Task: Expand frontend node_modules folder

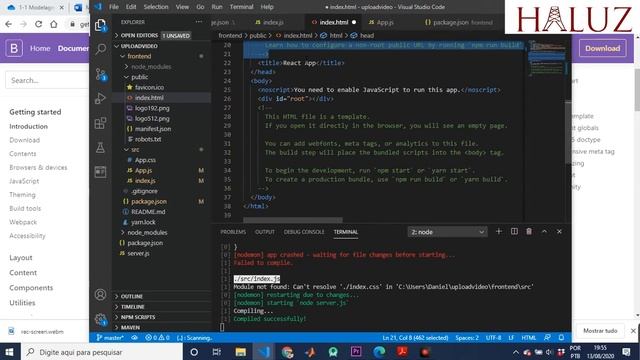Action: [151, 67]
